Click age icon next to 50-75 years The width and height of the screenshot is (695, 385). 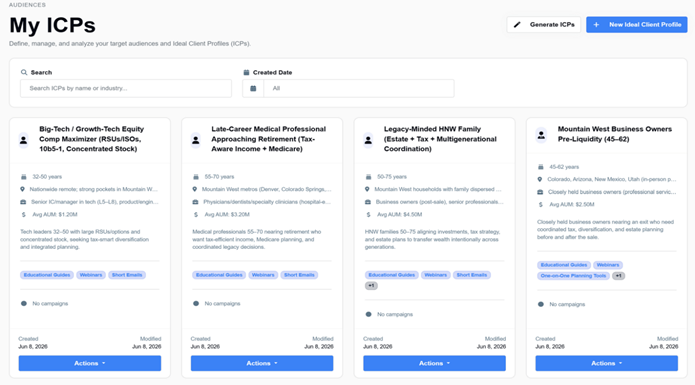coord(368,177)
